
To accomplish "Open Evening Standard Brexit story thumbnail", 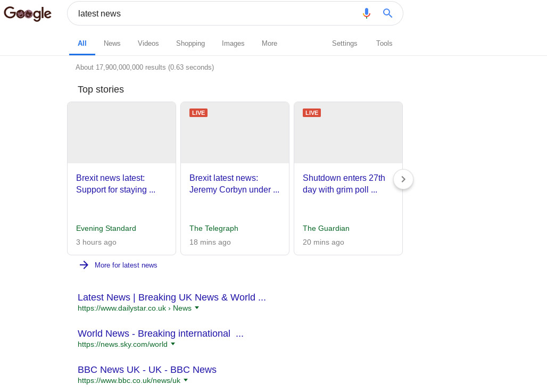I will pos(121,132).
